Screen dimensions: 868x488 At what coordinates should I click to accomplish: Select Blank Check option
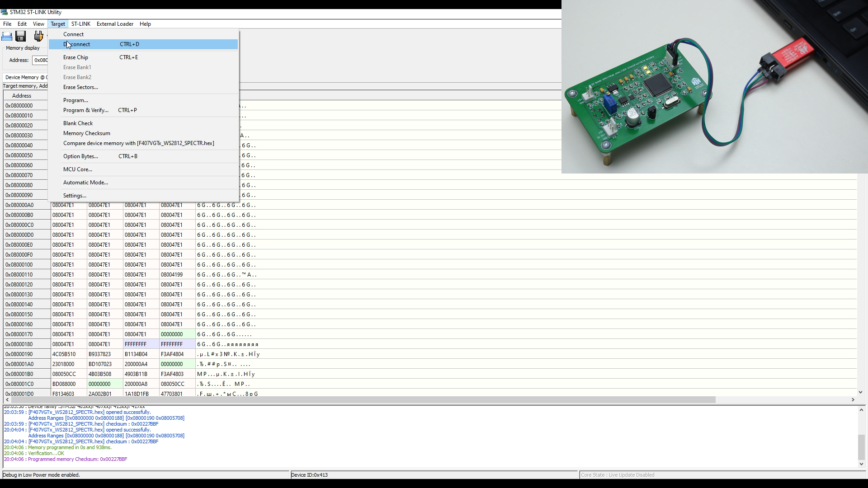78,123
